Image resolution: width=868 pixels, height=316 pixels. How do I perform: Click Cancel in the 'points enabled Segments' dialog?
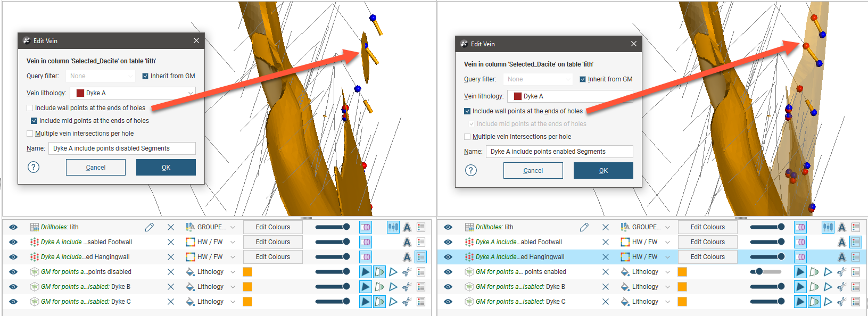tap(533, 170)
